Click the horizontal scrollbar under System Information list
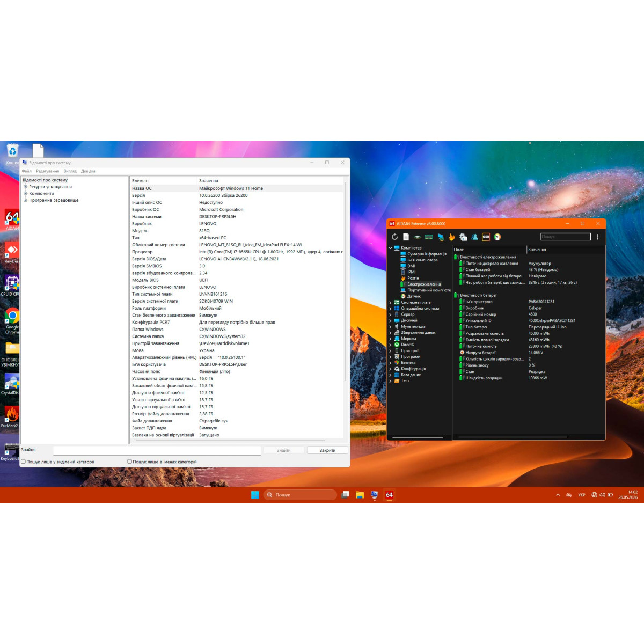The image size is (644, 644). click(231, 441)
